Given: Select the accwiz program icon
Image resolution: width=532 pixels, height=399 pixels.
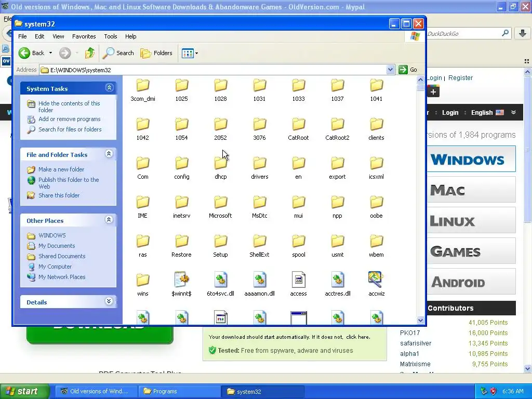Looking at the screenshot, I should click(x=376, y=279).
